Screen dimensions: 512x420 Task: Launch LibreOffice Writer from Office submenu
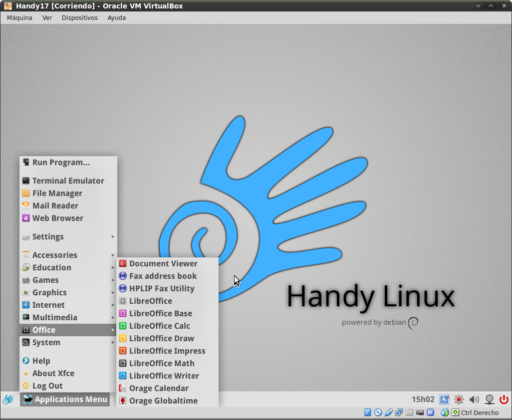164,376
